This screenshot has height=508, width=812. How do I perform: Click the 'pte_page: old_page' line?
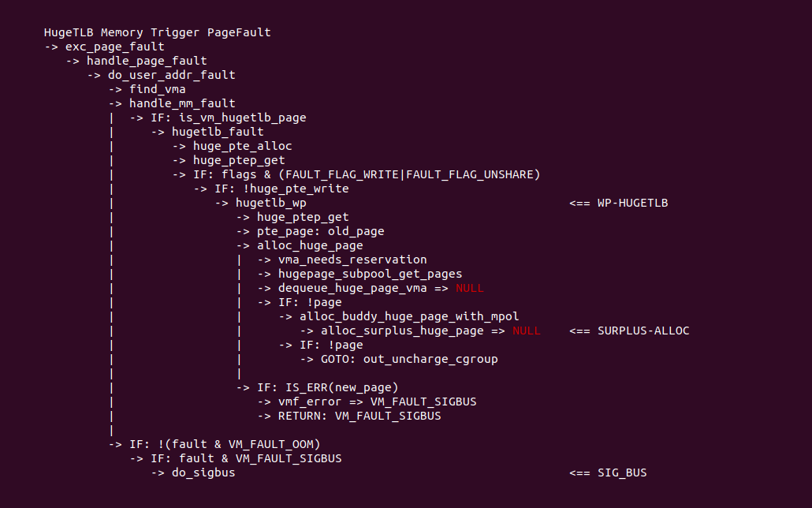click(x=320, y=231)
